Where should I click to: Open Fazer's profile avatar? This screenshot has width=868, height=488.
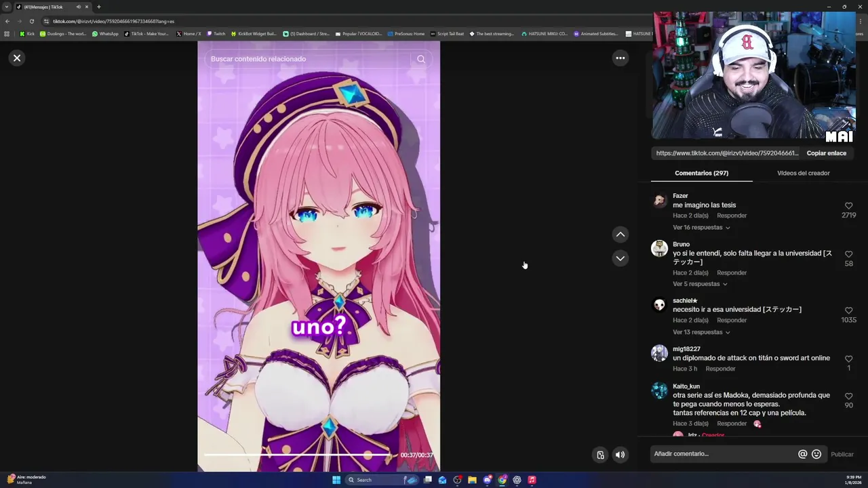659,201
